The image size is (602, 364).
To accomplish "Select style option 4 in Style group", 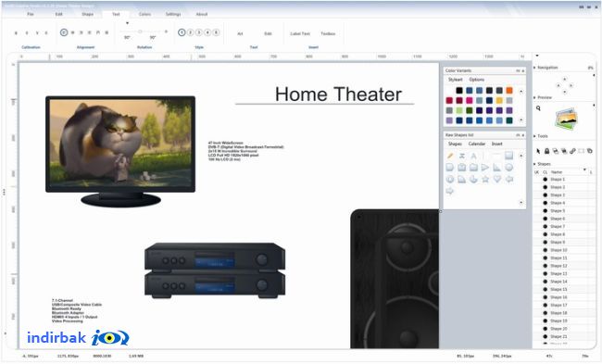I will pos(207,32).
